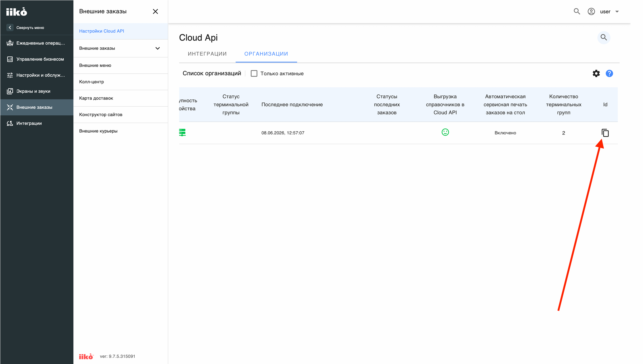Select the ОРГАНИЗАЦИИ tab

266,54
